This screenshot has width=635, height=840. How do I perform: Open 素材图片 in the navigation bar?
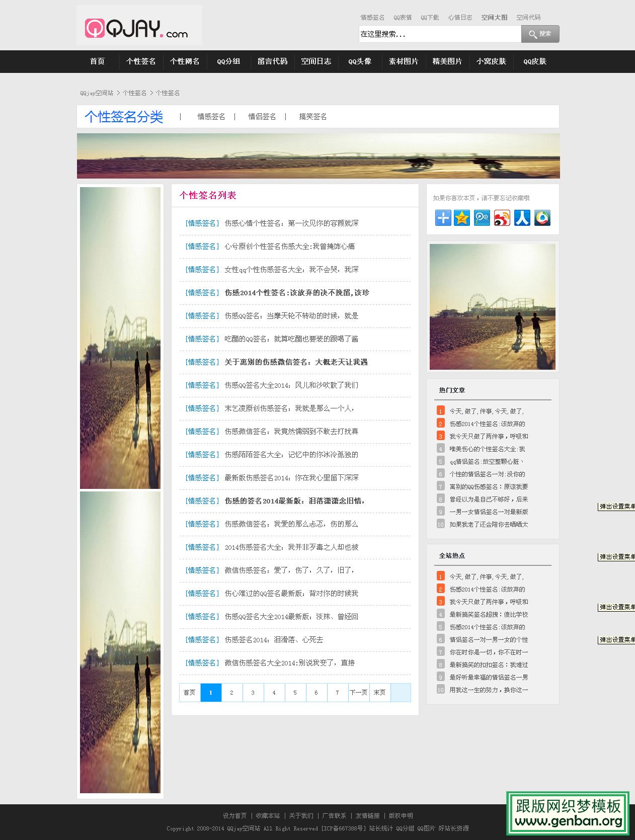point(404,61)
